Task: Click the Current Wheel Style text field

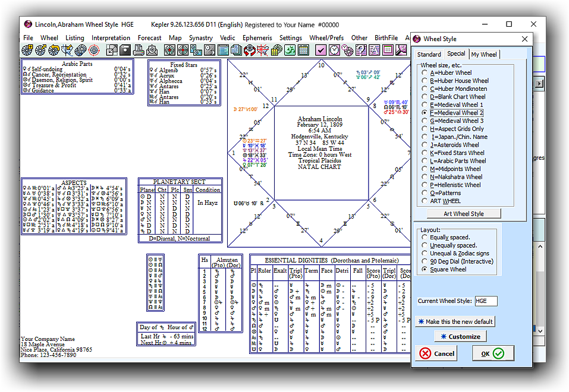Action: [x=486, y=301]
